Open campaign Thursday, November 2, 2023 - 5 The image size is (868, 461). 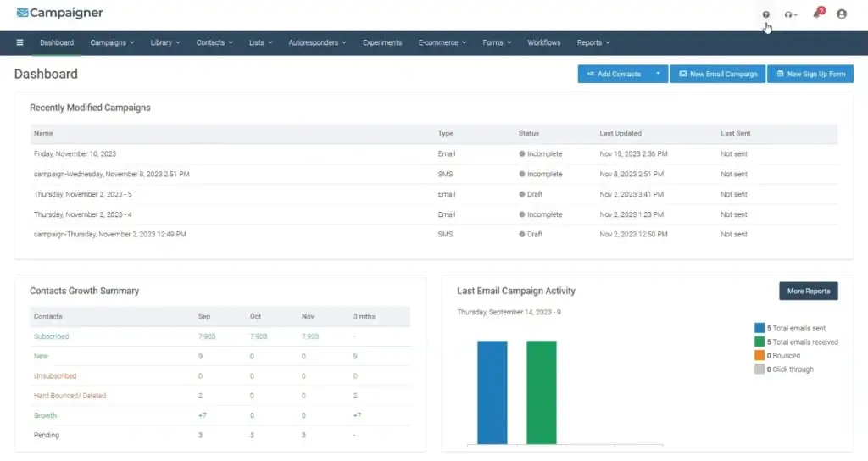point(82,194)
